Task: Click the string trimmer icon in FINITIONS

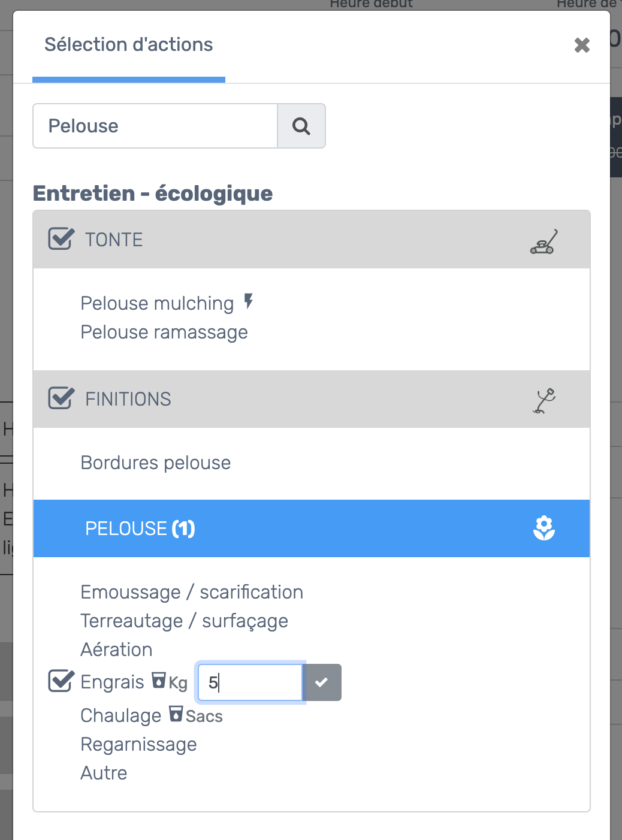Action: click(x=544, y=401)
